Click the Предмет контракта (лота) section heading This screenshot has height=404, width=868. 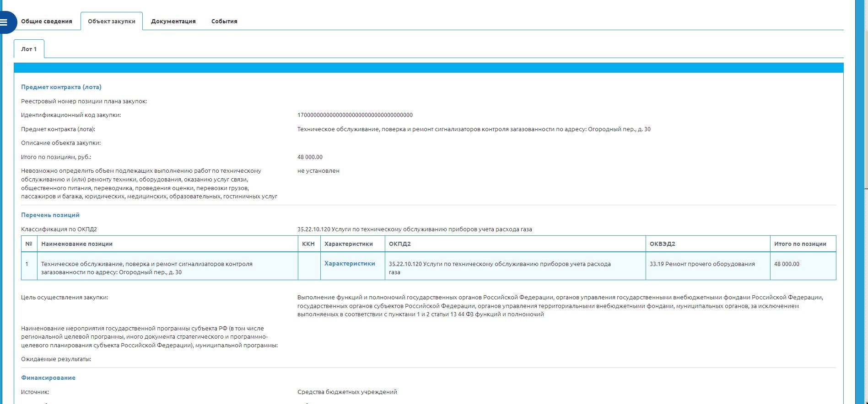[x=61, y=87]
